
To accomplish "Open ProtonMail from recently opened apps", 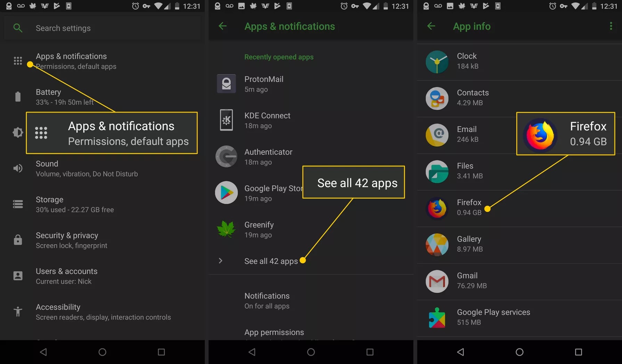I will tap(264, 84).
